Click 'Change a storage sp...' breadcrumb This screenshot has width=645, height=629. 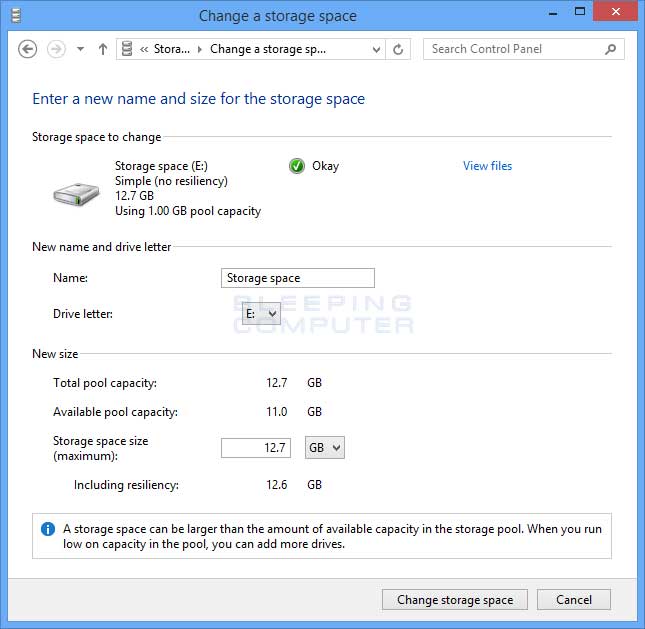pyautogui.click(x=268, y=49)
